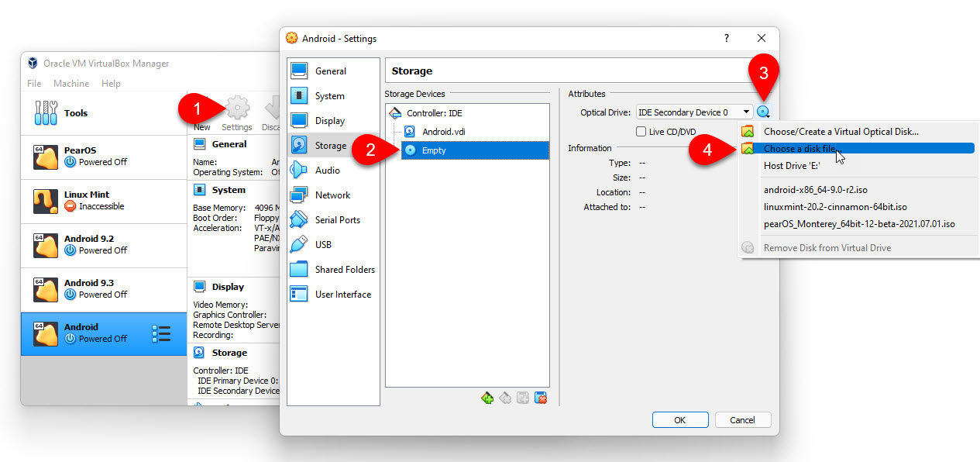Open Shared Folders settings category
This screenshot has width=980, height=462.
tap(333, 270)
